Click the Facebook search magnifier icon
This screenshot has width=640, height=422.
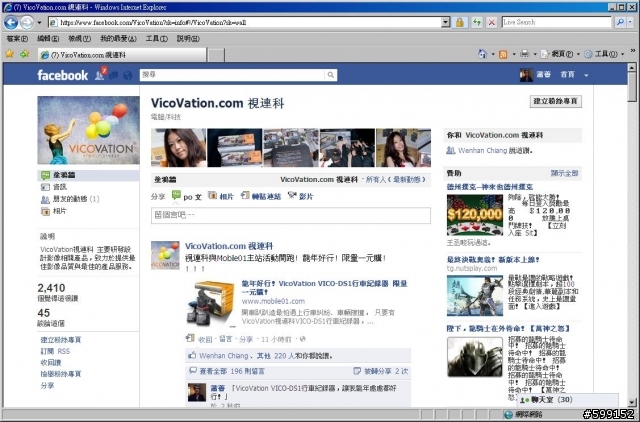coord(331,75)
